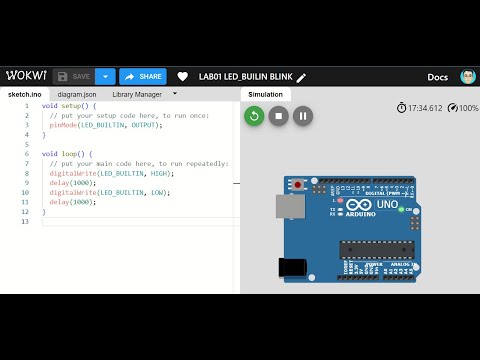Open the Docs link

(x=438, y=77)
